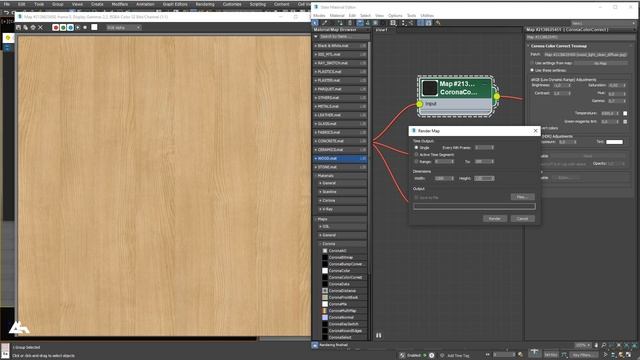Image resolution: width=640 pixels, height=360 pixels.
Task: Print image icon in frame buffer toolbar
Action: 33,27
